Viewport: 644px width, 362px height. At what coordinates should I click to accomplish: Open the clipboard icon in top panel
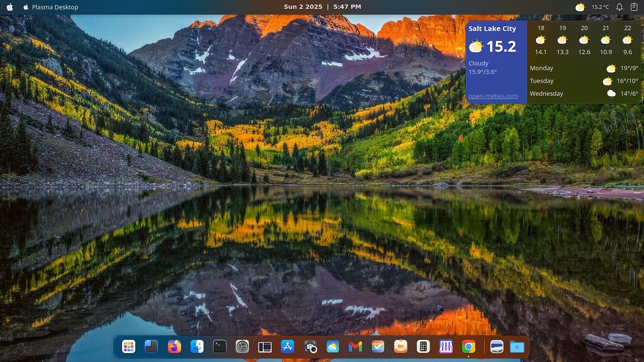[634, 7]
